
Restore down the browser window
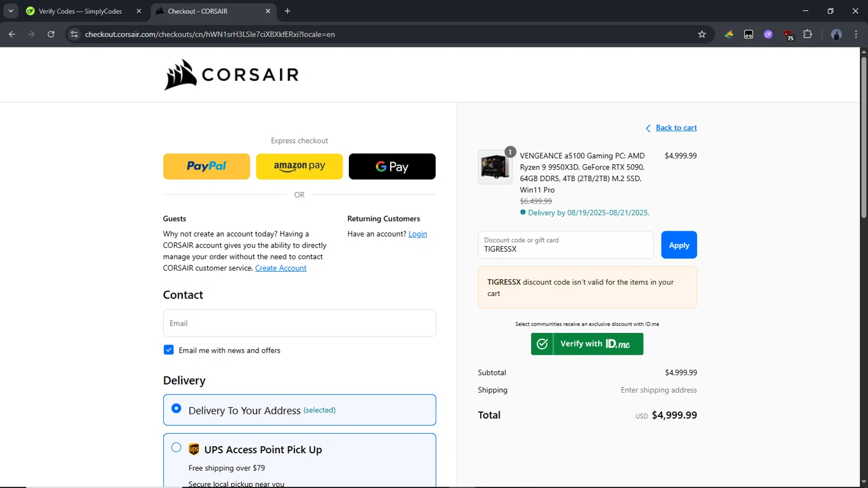click(830, 11)
